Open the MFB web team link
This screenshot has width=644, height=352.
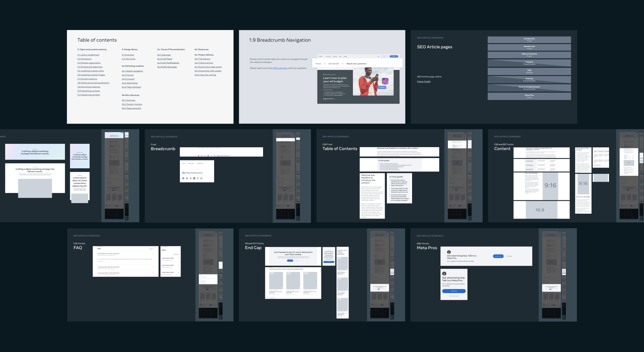coord(280,68)
